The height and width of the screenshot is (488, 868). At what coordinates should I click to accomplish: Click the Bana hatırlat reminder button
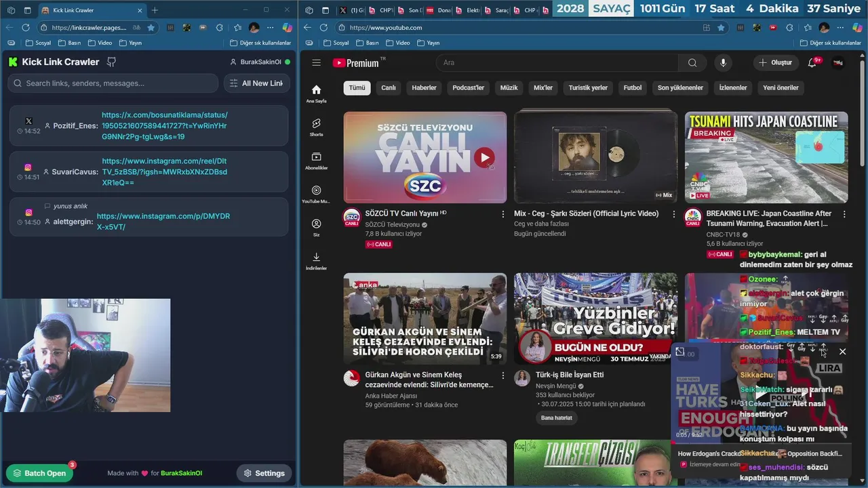click(x=557, y=418)
